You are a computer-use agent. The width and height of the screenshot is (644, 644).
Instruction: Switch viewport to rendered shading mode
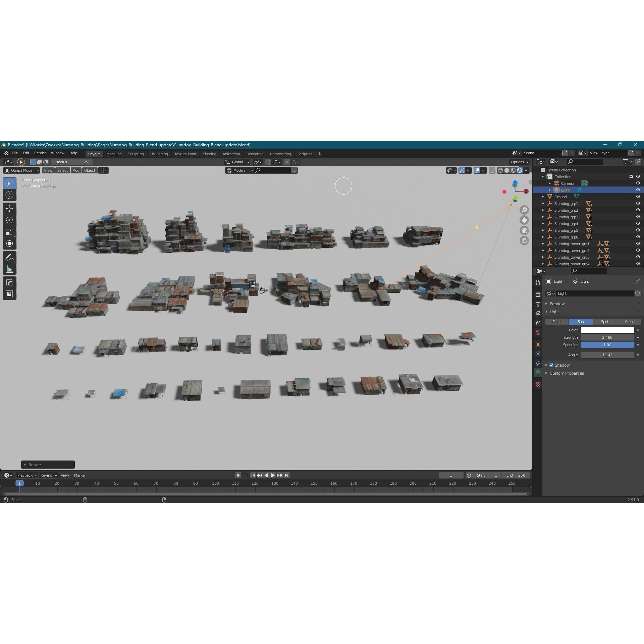click(x=520, y=170)
